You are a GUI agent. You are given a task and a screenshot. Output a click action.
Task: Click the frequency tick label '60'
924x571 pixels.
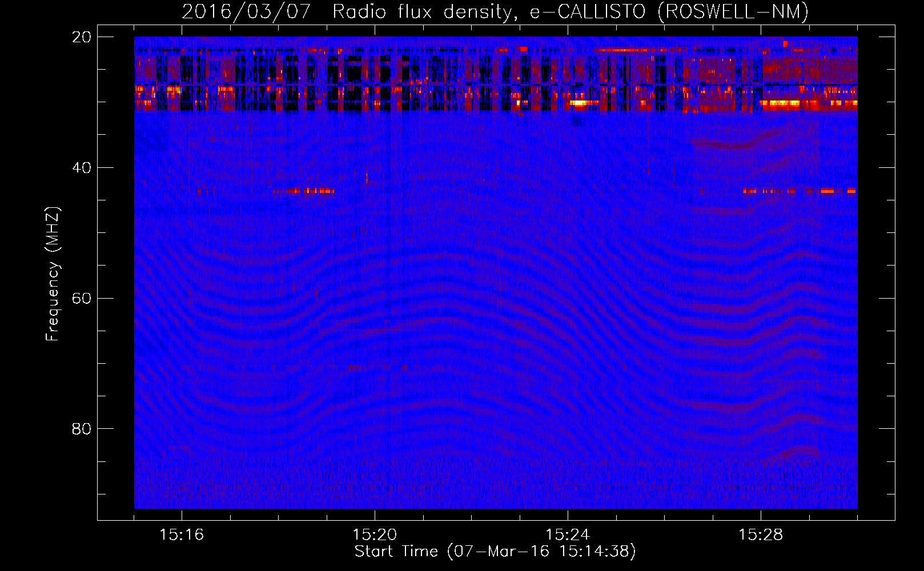click(82, 299)
